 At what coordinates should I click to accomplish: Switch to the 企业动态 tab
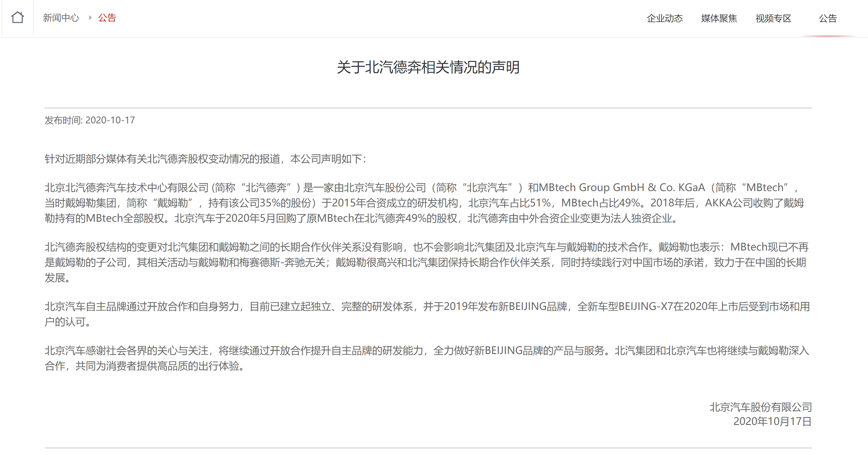(664, 19)
